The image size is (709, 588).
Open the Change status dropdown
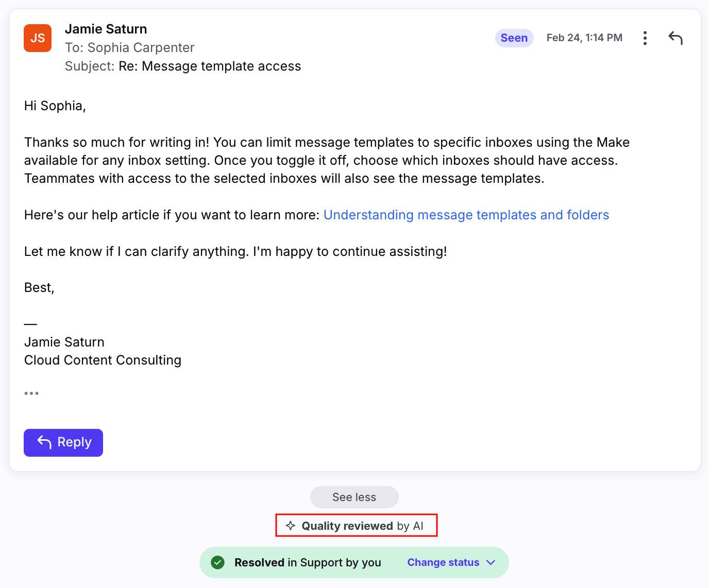pos(444,562)
